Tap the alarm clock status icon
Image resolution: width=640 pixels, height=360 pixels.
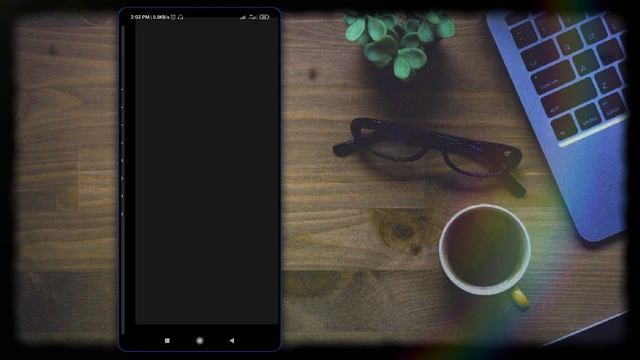pos(173,17)
